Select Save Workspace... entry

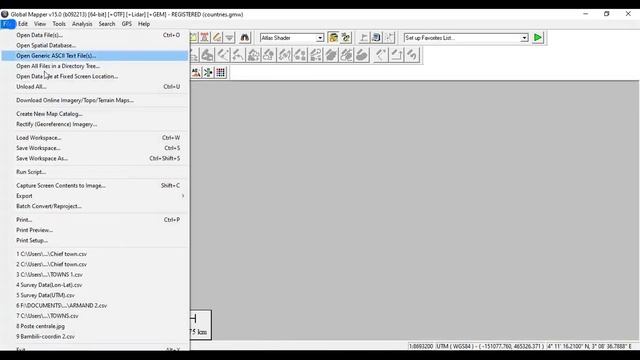coord(95,148)
